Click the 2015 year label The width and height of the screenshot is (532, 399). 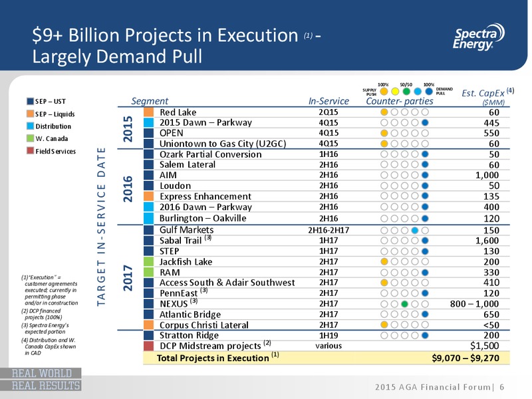tap(128, 128)
